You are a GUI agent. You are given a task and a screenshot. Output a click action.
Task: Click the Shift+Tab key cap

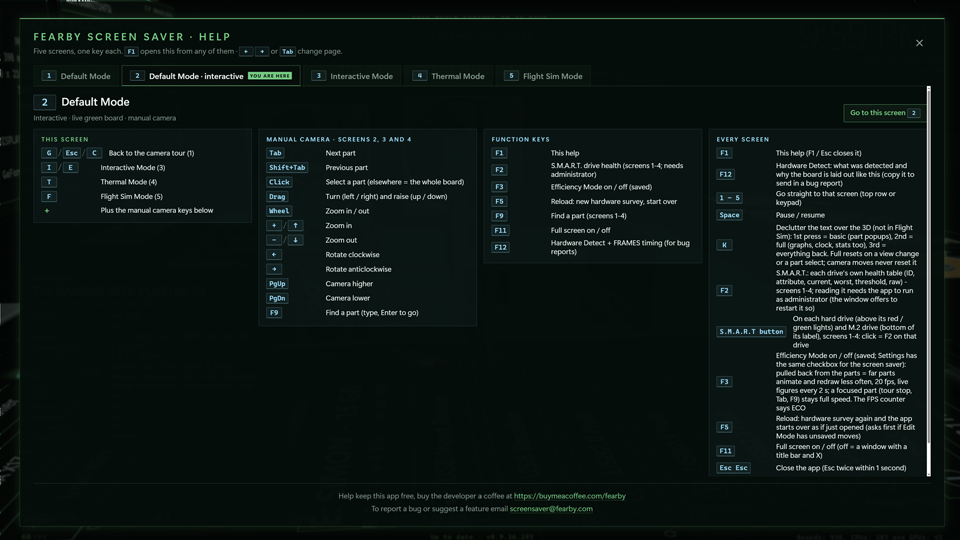[287, 168]
